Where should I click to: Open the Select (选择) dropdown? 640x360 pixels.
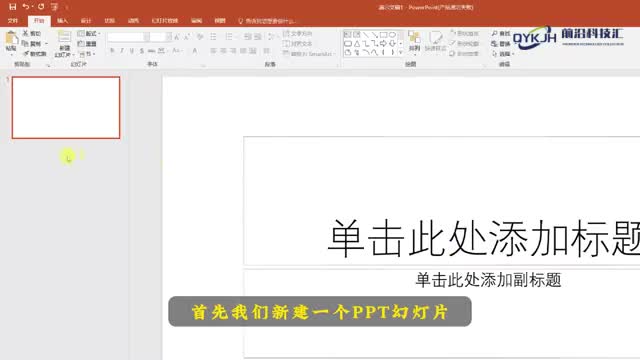(x=503, y=54)
